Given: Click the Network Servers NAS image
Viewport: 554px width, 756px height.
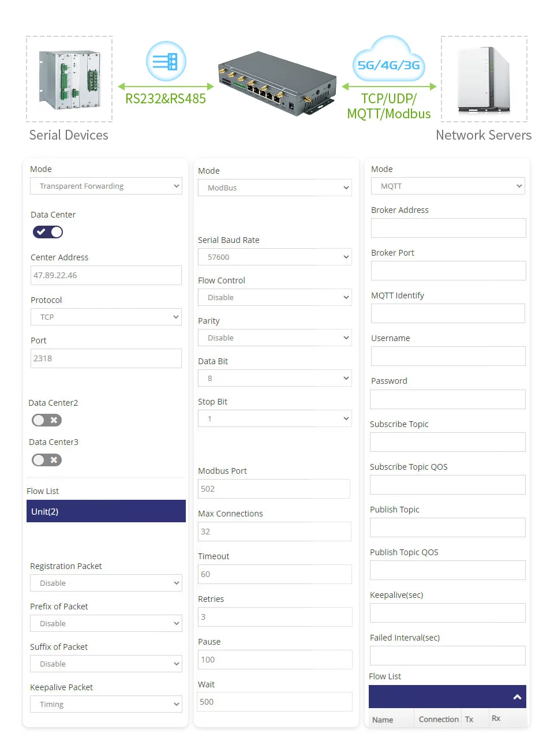Looking at the screenshot, I should (x=484, y=79).
